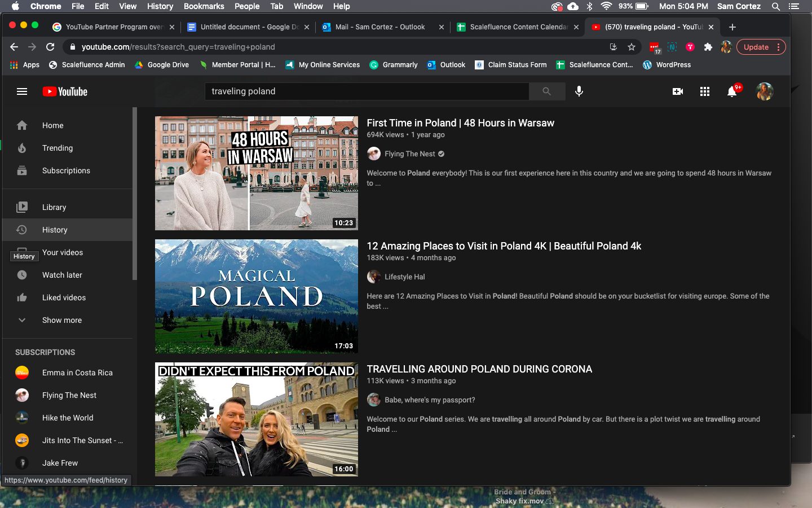
Task: Open Travelling Around Poland During Corona title
Action: pos(479,369)
